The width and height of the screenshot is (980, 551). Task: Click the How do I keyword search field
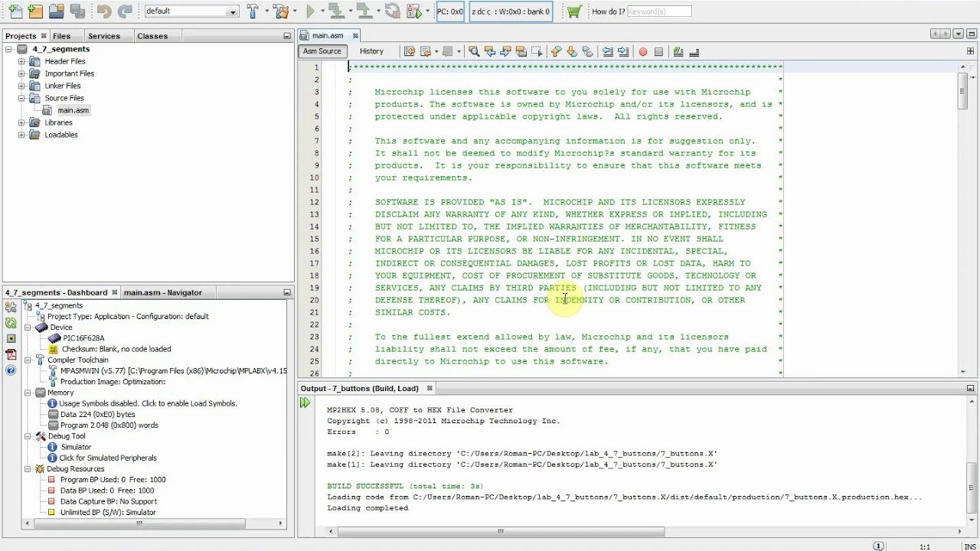(659, 11)
